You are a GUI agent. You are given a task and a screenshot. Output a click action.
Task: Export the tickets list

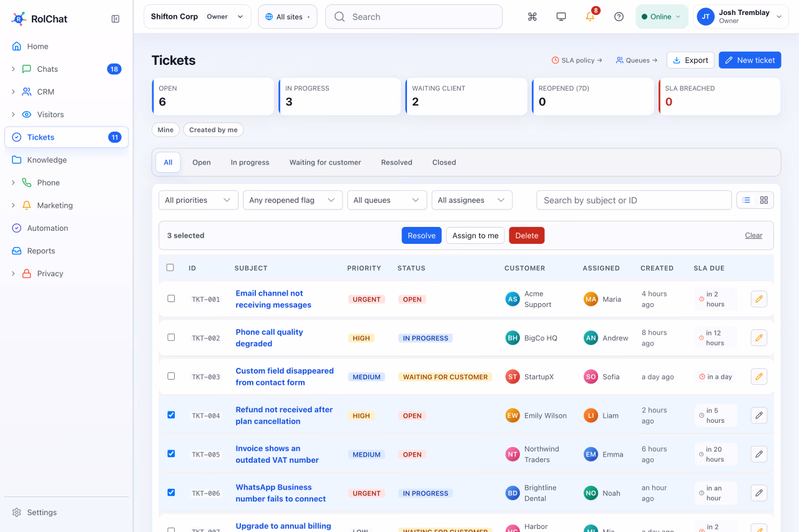tap(690, 60)
